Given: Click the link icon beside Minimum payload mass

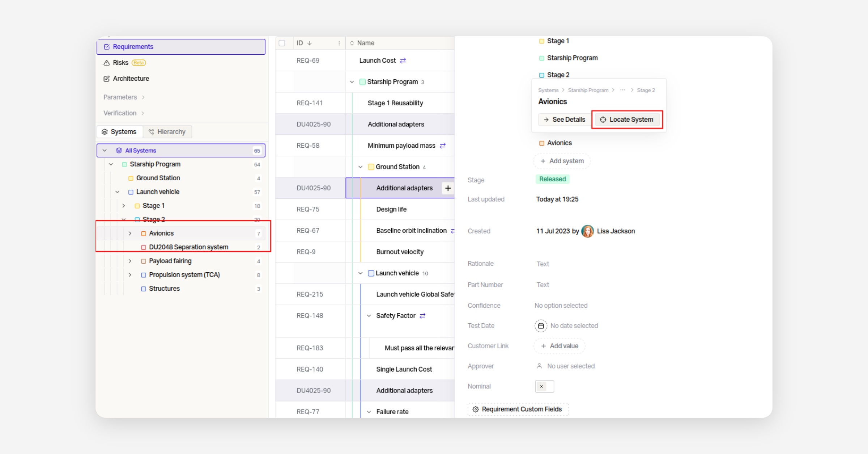Looking at the screenshot, I should pyautogui.click(x=443, y=146).
